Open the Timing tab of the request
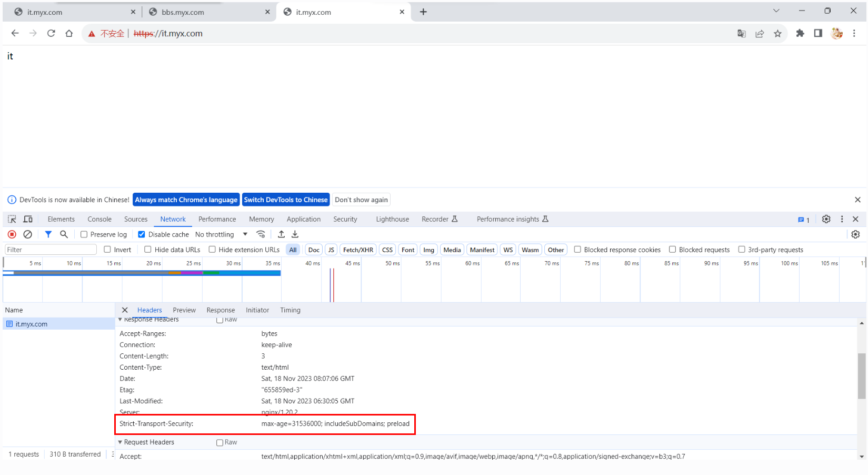The image size is (868, 475). tap(290, 310)
